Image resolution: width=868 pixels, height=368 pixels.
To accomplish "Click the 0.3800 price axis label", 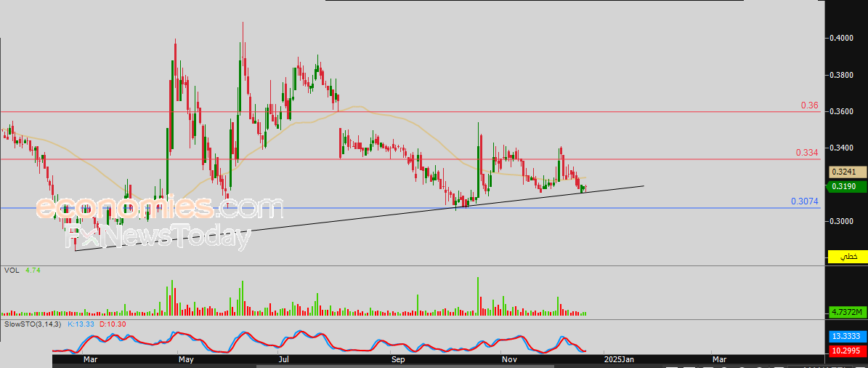I will coord(841,75).
